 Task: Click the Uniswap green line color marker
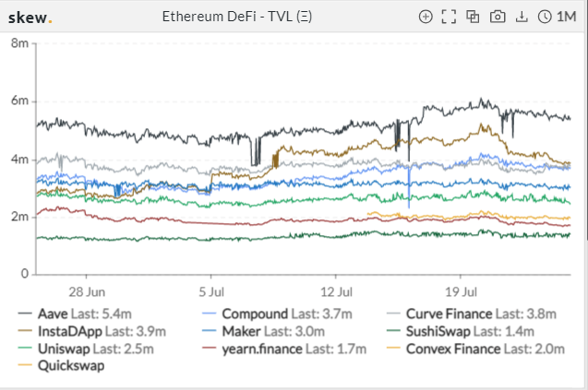coord(25,349)
